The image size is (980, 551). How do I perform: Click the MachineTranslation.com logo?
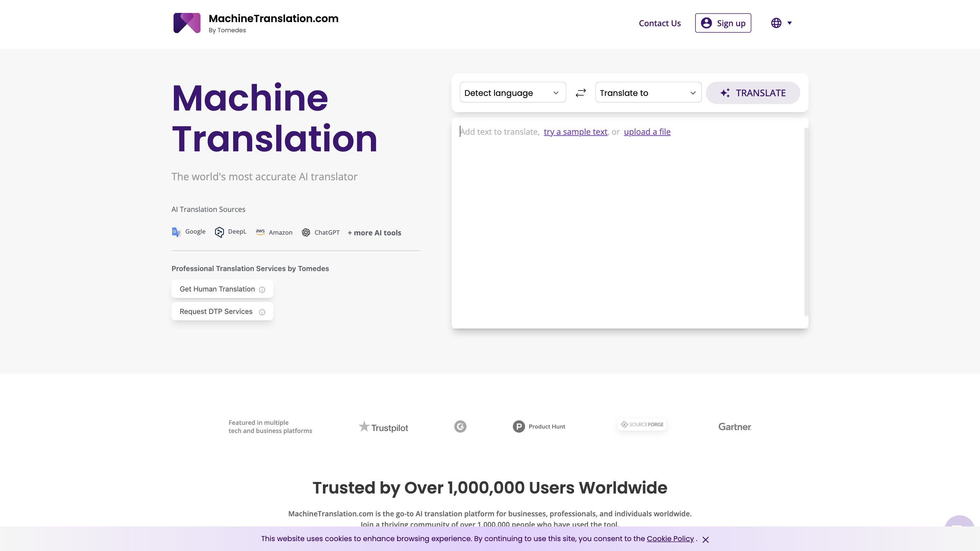[187, 23]
